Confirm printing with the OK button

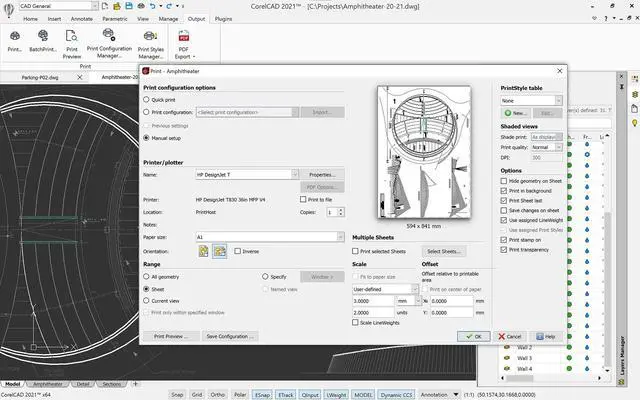click(x=473, y=336)
